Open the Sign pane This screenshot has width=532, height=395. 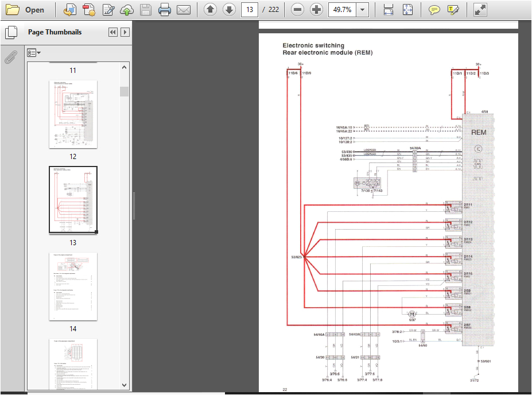pos(453,10)
